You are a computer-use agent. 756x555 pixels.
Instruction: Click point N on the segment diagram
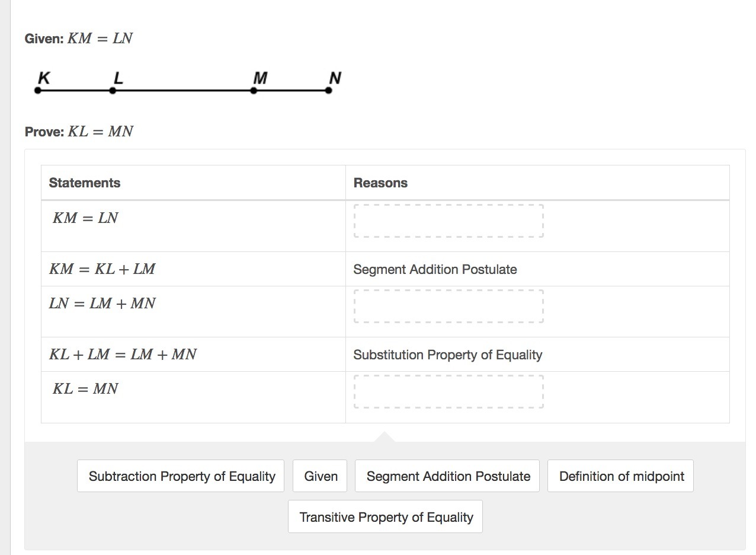(329, 91)
